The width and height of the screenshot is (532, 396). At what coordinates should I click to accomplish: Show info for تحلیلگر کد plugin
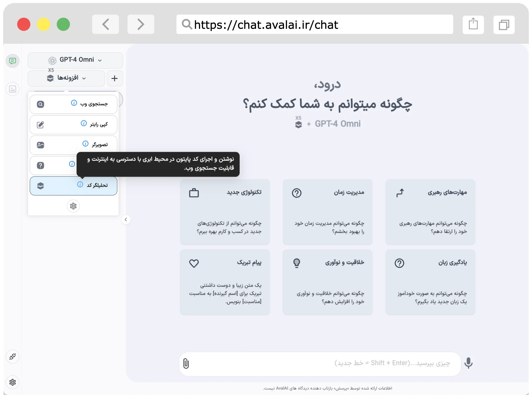[x=80, y=184]
